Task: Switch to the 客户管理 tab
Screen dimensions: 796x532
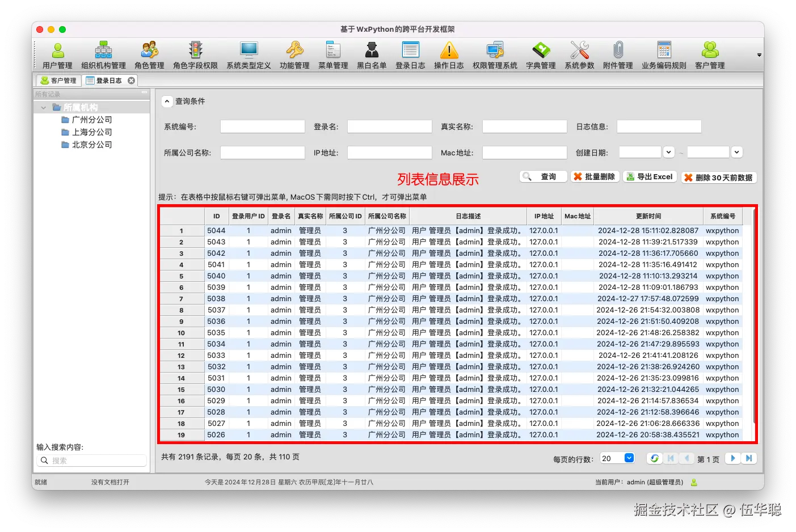Action: point(58,81)
